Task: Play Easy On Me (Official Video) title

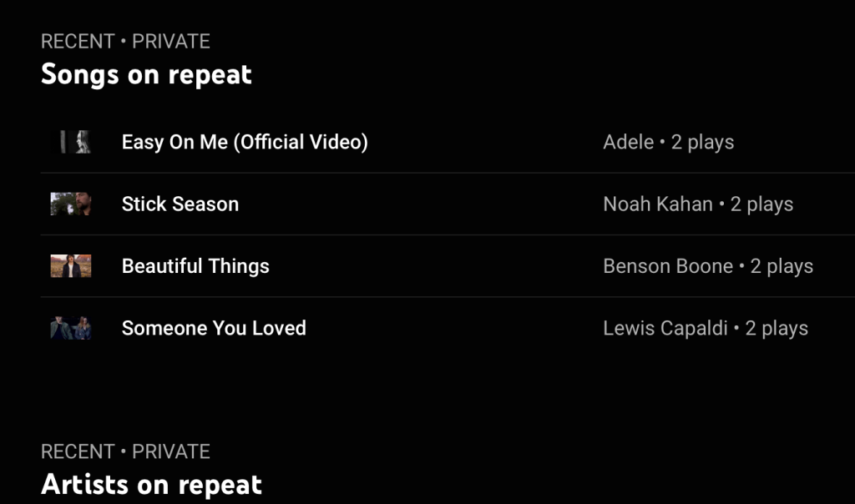Action: click(245, 142)
